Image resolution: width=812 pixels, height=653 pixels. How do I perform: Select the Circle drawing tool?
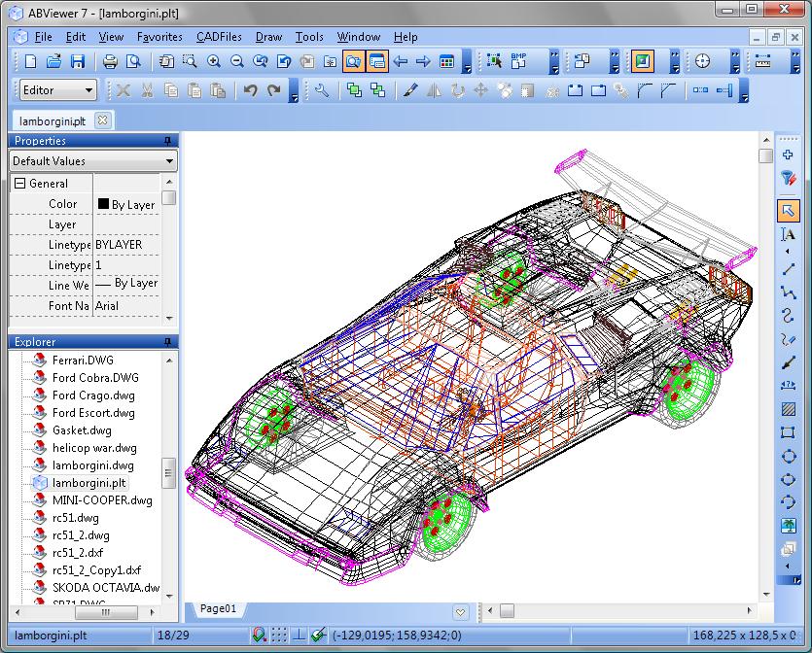789,456
